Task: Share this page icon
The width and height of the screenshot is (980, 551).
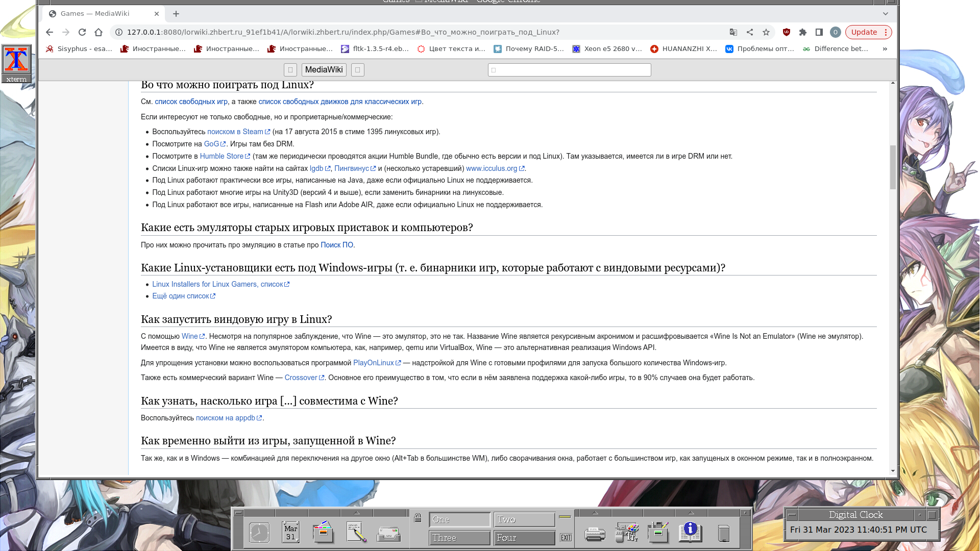Action: click(750, 32)
